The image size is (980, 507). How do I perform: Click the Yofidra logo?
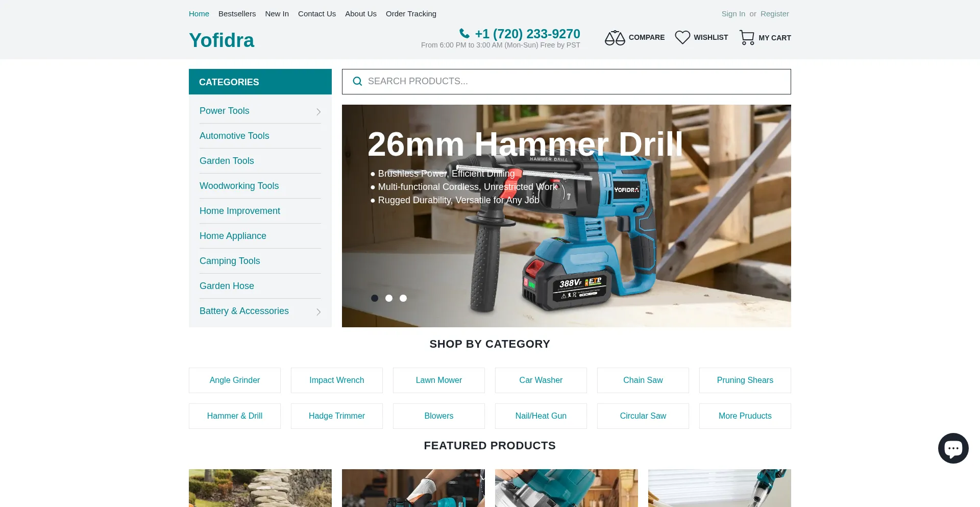(222, 40)
